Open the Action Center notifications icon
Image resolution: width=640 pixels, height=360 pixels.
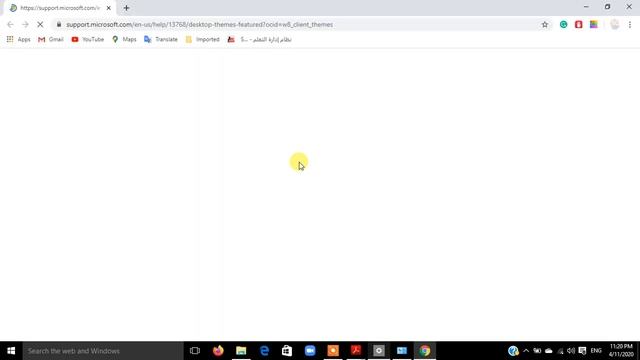point(582,351)
